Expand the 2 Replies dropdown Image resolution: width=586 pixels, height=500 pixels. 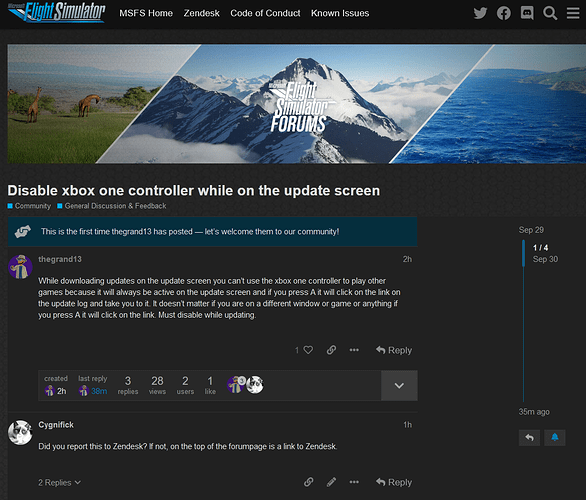[59, 482]
